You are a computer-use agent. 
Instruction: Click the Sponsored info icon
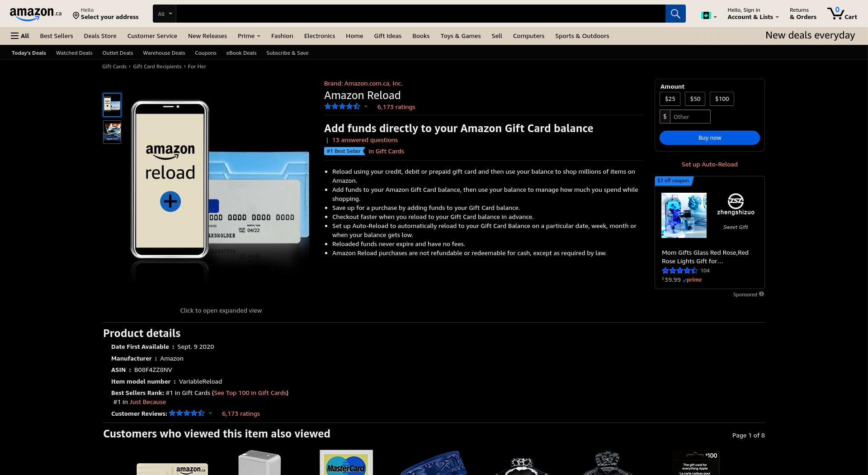761,294
